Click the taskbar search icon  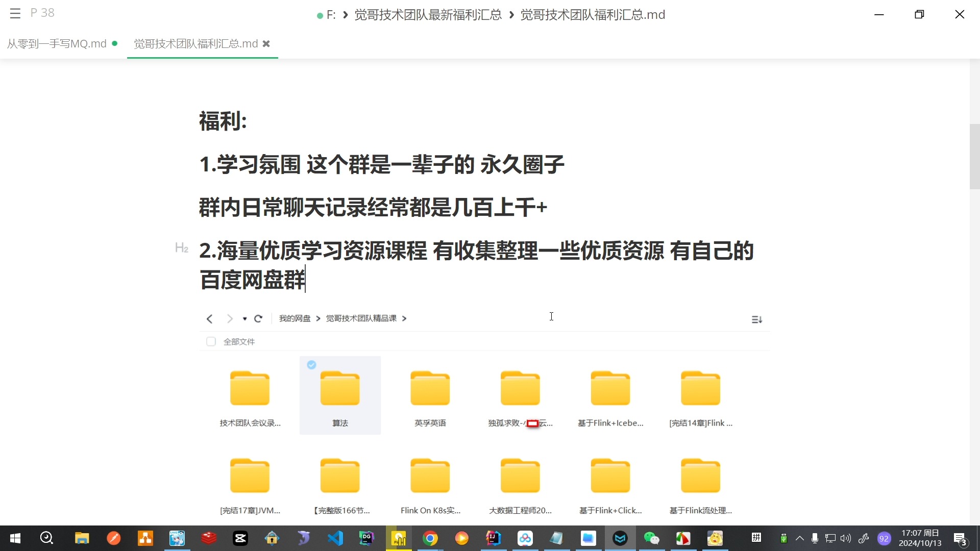46,538
